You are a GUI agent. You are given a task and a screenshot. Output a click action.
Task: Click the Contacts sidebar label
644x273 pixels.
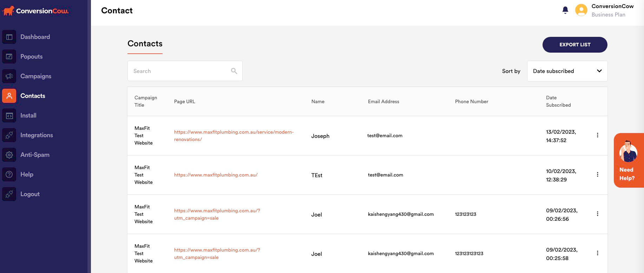tap(33, 96)
